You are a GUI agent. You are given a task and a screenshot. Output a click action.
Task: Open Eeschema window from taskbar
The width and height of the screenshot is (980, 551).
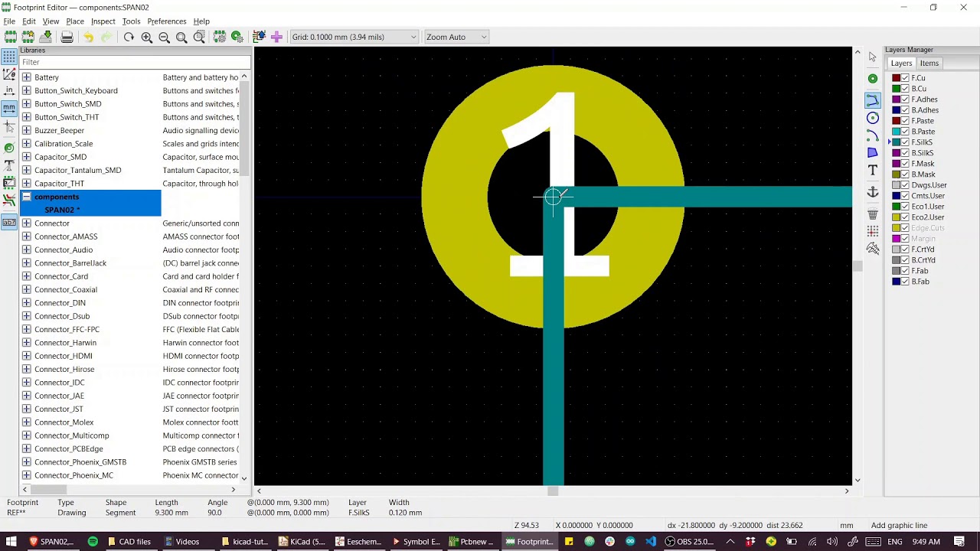pos(358,542)
